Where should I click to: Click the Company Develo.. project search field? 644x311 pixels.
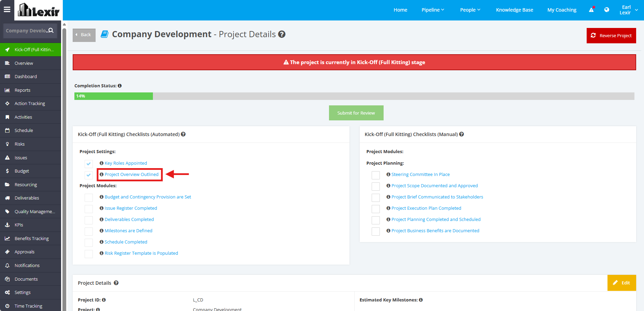30,31
